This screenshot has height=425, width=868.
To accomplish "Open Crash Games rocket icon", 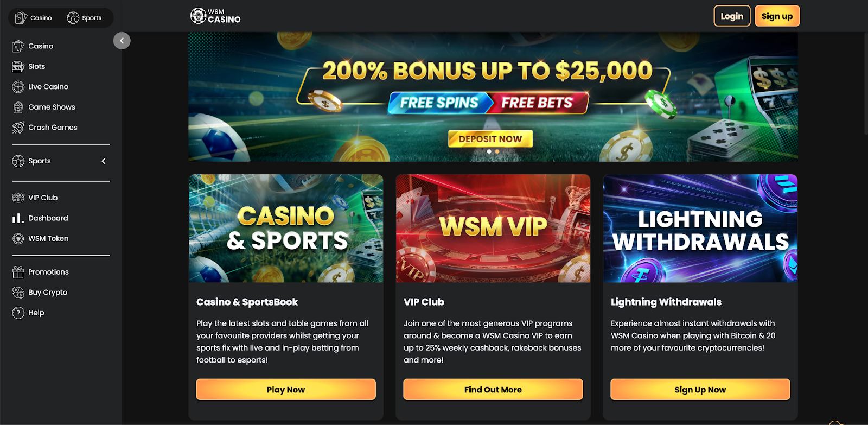I will point(18,128).
